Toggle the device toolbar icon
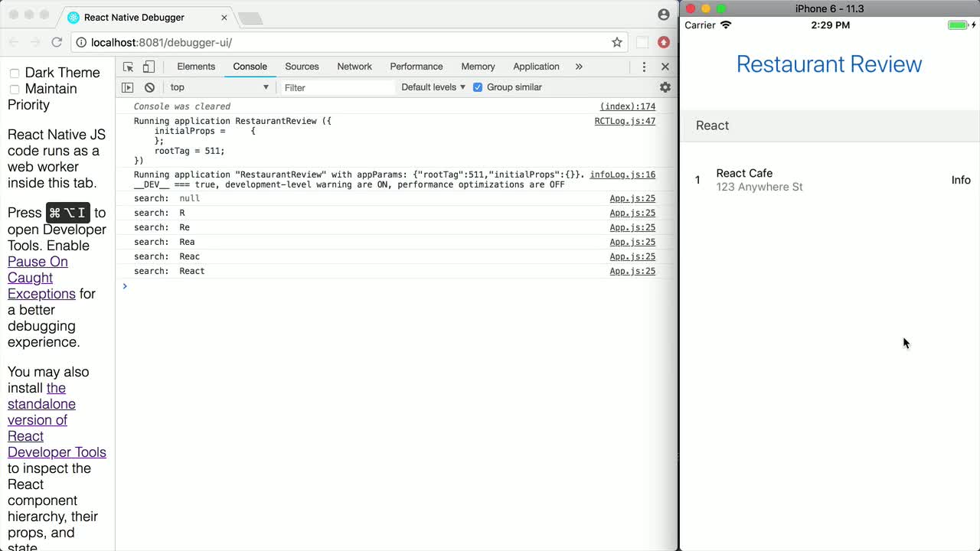 click(149, 67)
